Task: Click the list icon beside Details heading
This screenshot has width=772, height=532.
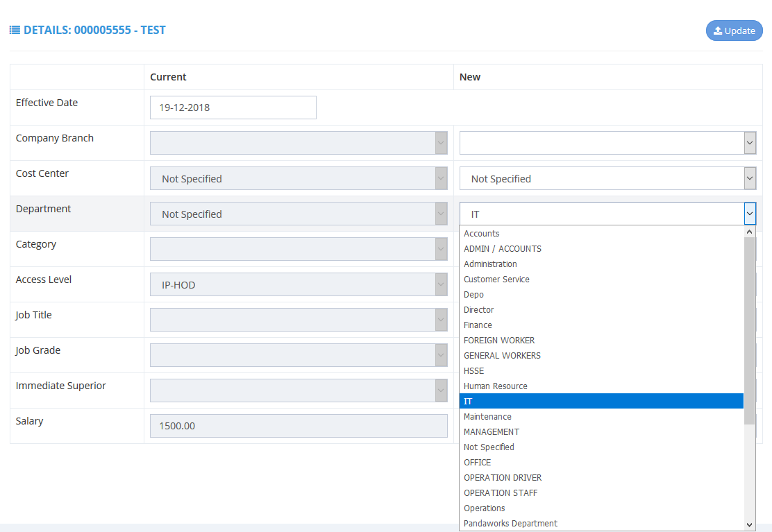Action: [15, 31]
